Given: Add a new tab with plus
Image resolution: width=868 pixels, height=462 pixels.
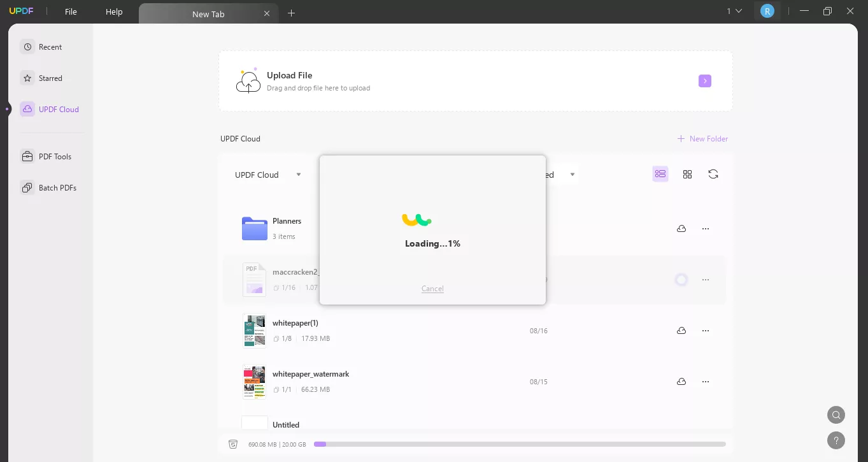Looking at the screenshot, I should click(292, 13).
